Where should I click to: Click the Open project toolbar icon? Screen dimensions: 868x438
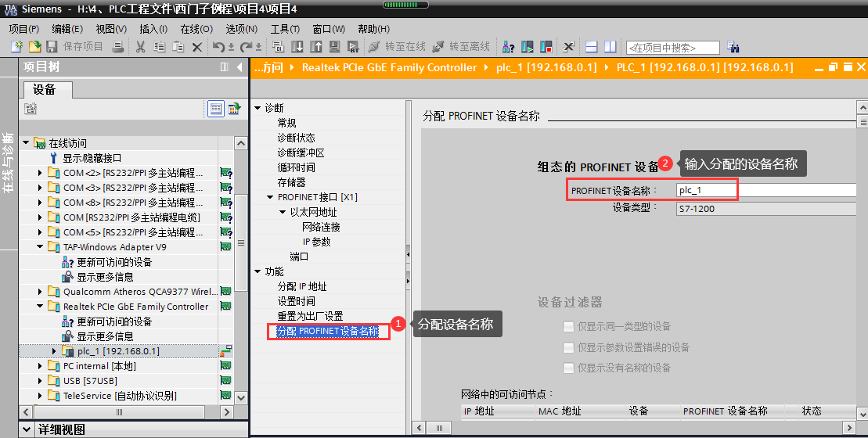tap(34, 47)
